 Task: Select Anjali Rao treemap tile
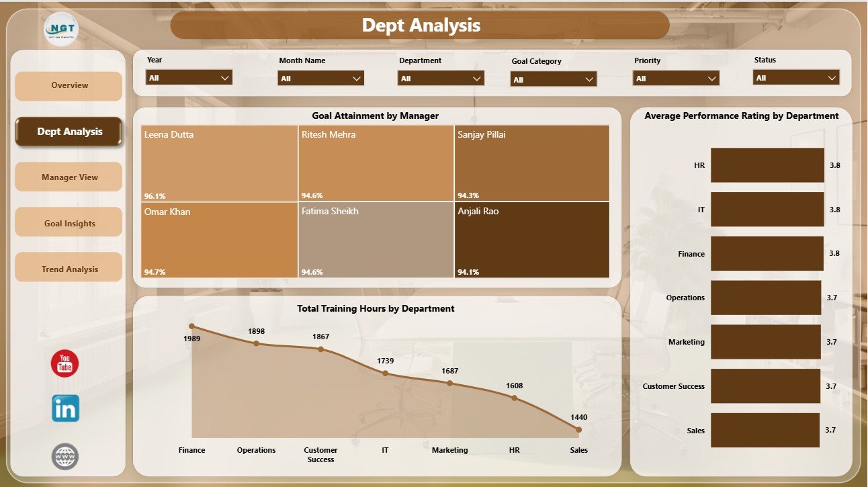point(532,240)
